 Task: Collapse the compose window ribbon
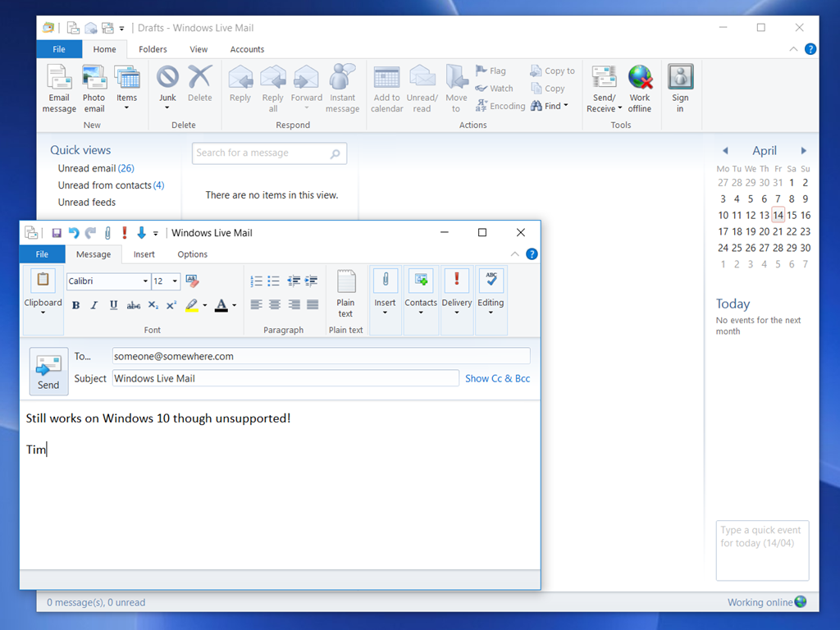[x=515, y=254]
